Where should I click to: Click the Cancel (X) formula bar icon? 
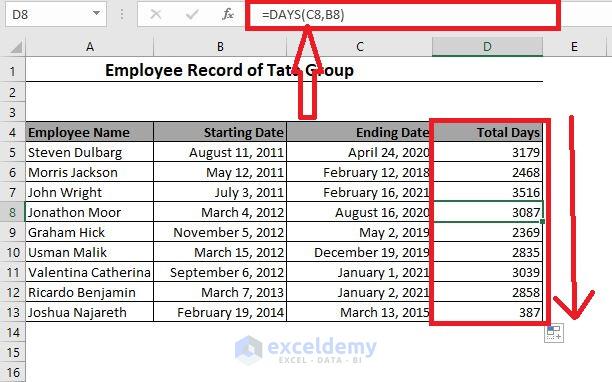pyautogui.click(x=156, y=14)
